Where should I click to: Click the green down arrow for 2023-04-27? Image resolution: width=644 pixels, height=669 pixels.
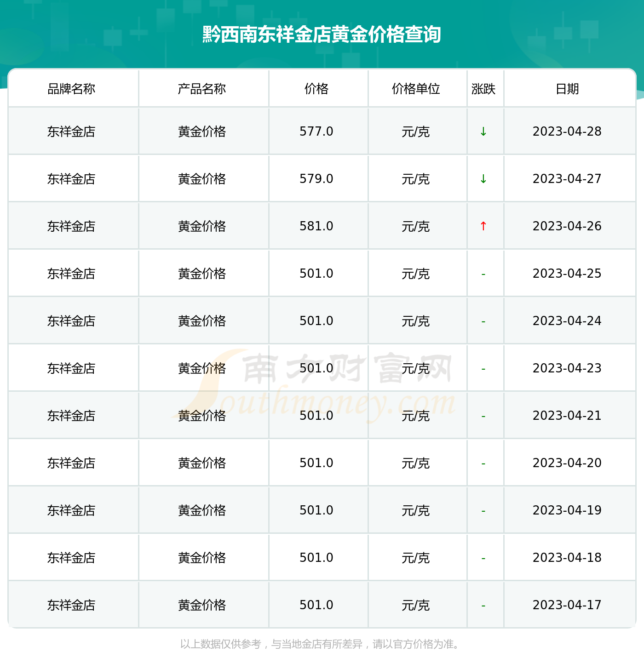[x=483, y=179]
